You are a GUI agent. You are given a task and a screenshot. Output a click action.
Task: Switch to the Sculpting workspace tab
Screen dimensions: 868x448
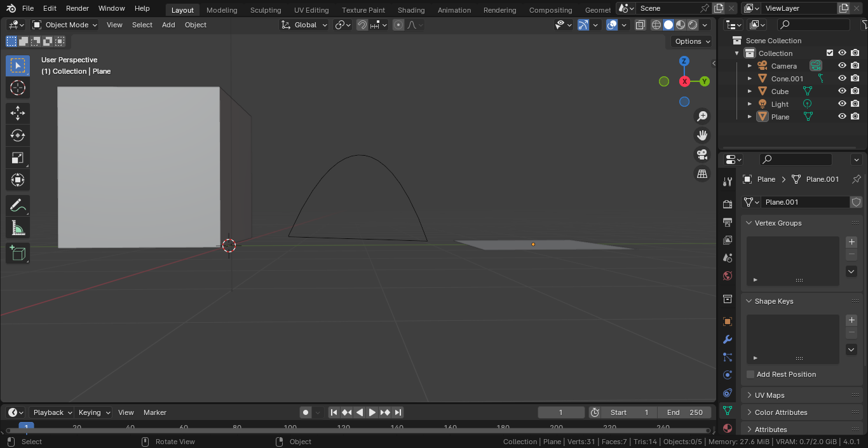click(x=266, y=10)
